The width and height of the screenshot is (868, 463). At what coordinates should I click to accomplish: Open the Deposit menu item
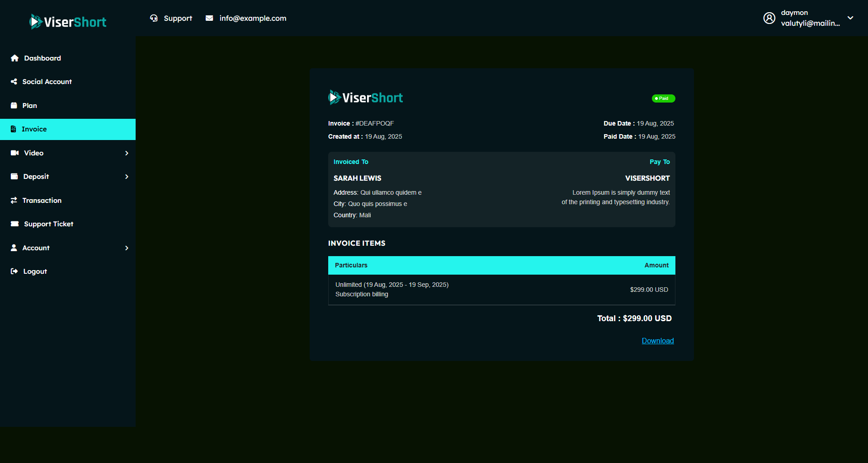[x=68, y=177]
